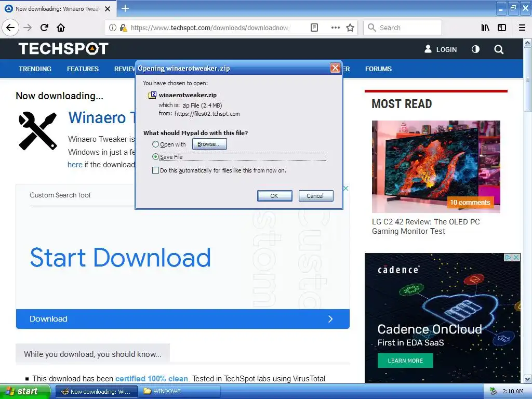Close the Opening winaerotweaker.zip dialog
Image resolution: width=532 pixels, height=399 pixels.
(335, 68)
